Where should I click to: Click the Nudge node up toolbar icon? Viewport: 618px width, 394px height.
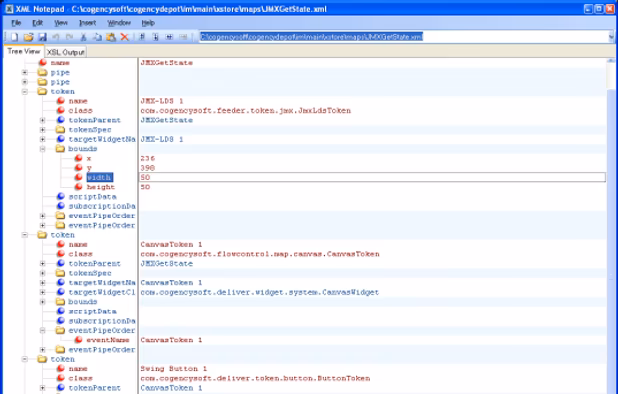click(x=142, y=37)
